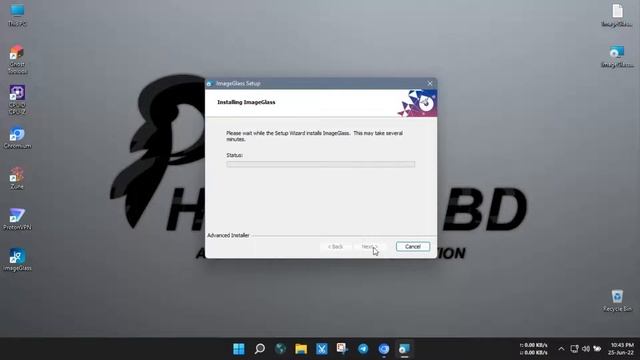Click the installation status progress bar
Viewport: 640px width, 360px height.
(321, 164)
